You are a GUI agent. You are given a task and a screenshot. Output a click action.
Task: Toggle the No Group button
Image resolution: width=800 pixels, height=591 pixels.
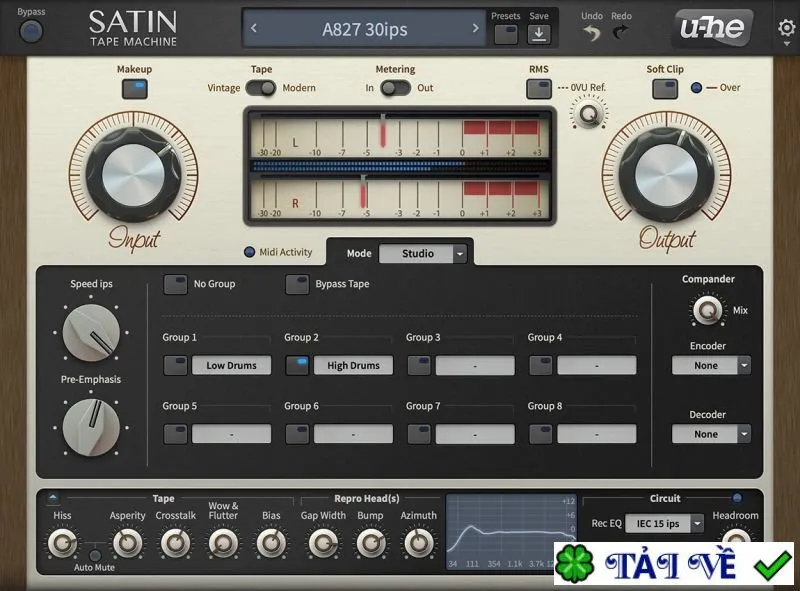coord(175,284)
